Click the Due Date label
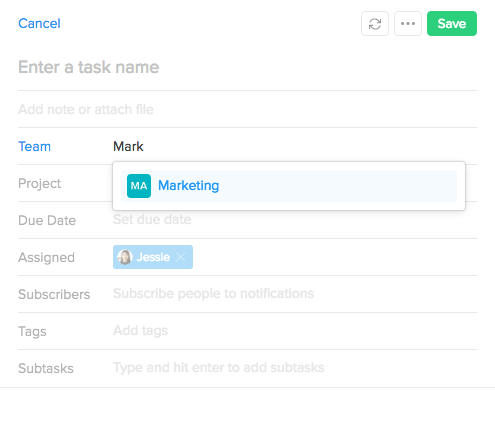Image resolution: width=495 pixels, height=431 pixels. (47, 220)
